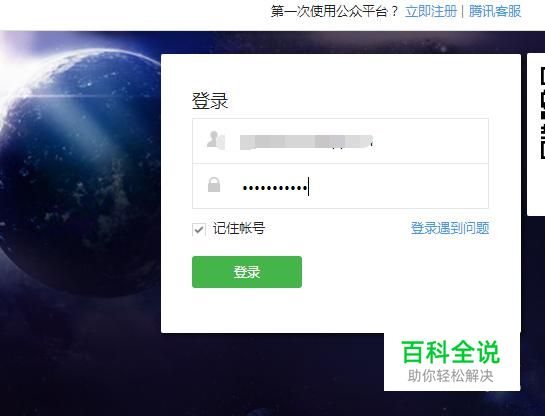The width and height of the screenshot is (545, 416).
Task: Click the QR code panel on the right edge
Action: click(x=536, y=134)
